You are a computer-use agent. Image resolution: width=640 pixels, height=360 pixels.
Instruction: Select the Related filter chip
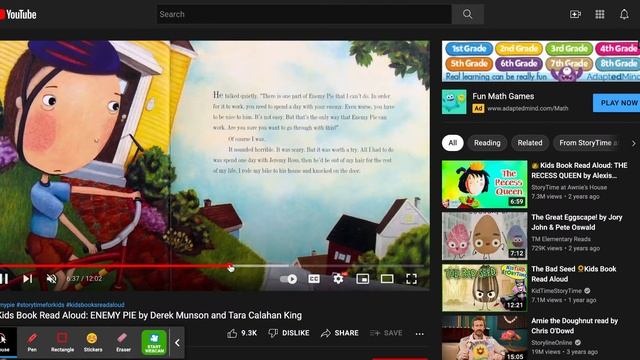tap(530, 143)
